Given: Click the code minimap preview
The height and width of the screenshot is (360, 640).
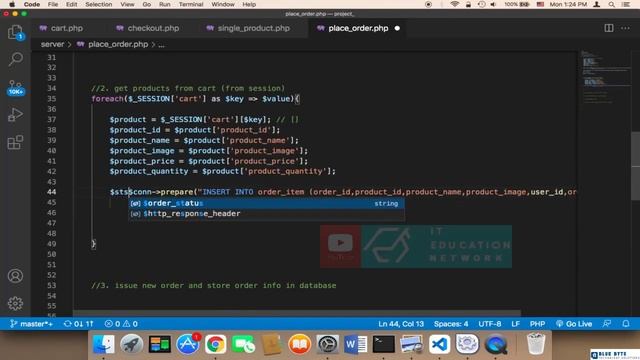Looking at the screenshot, I should pos(605,78).
